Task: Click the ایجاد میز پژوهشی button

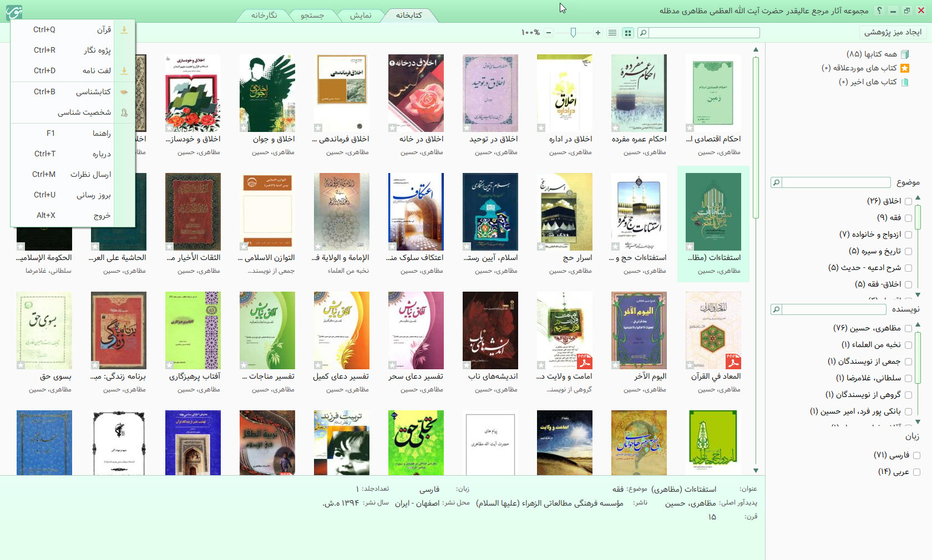Action: pyautogui.click(x=893, y=32)
